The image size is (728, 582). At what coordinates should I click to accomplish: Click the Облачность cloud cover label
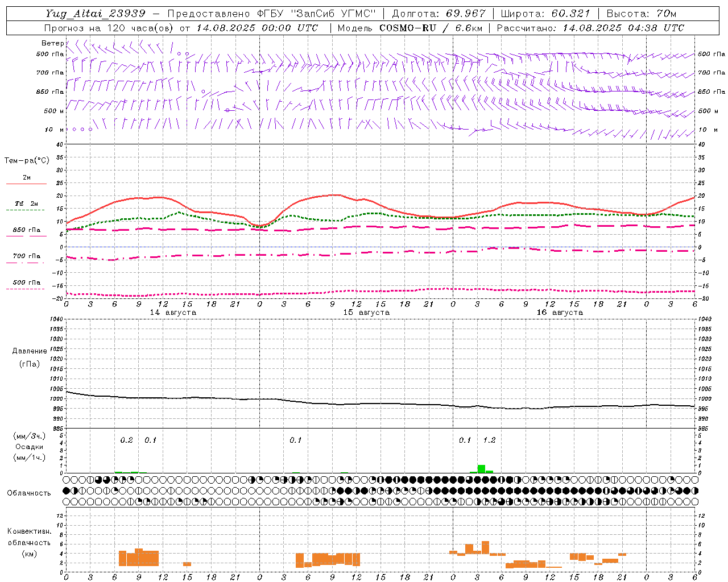click(x=29, y=493)
